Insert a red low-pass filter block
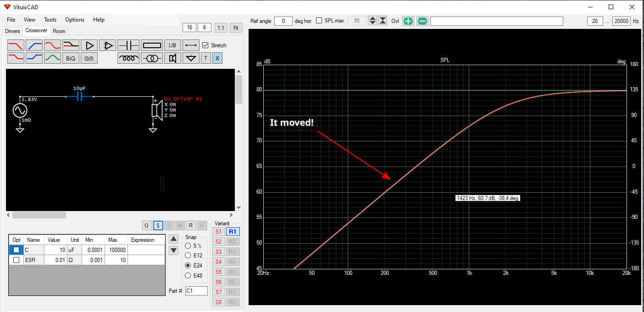 [16, 45]
